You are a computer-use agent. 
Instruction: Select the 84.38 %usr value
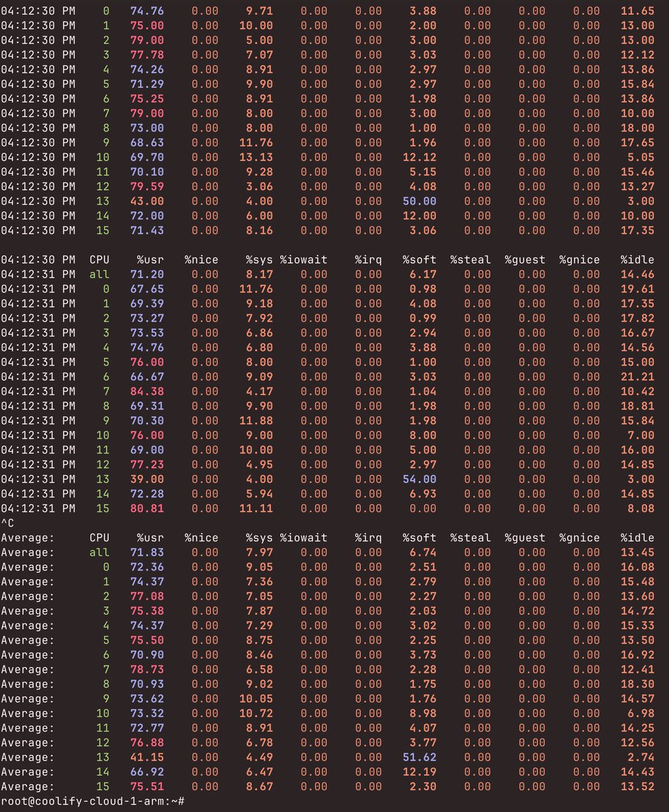pos(147,392)
